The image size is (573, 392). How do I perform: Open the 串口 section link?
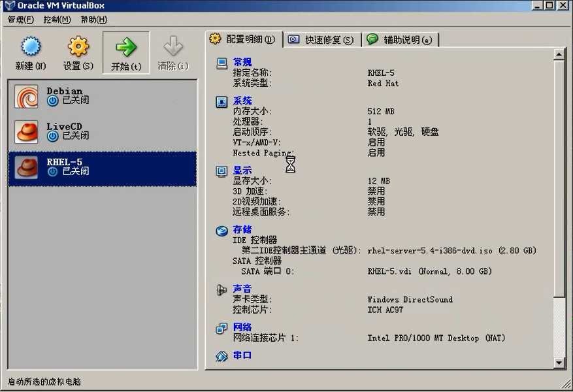[x=242, y=355]
